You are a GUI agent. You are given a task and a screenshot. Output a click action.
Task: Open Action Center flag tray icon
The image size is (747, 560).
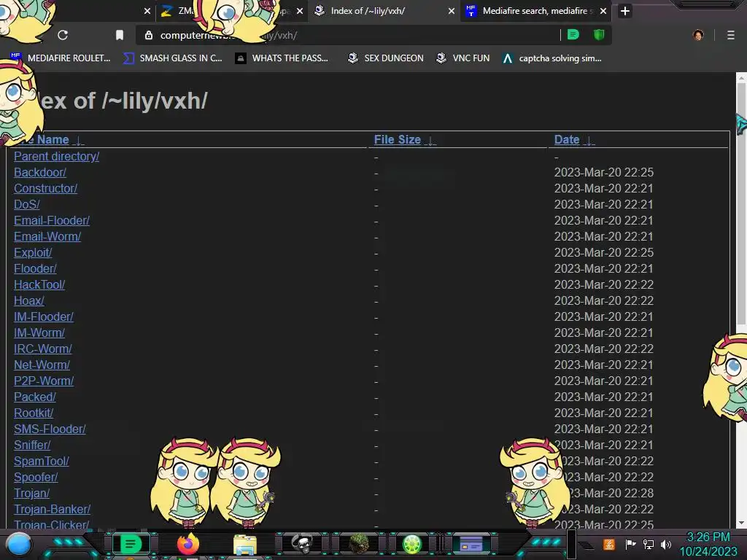coord(630,544)
